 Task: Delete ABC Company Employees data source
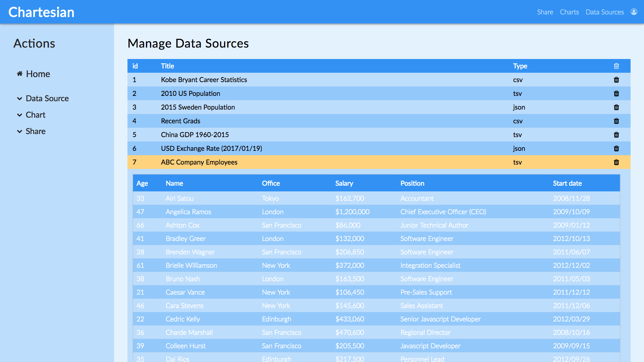click(616, 162)
